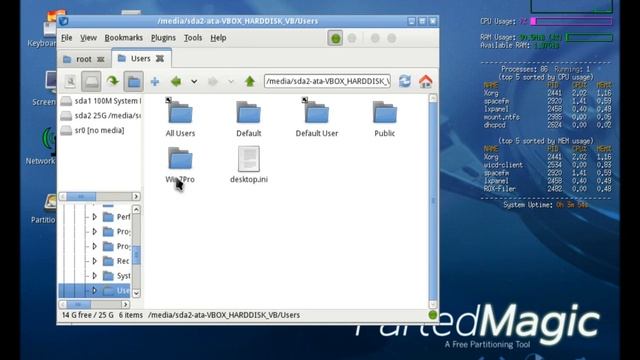This screenshot has height=360, width=640.
Task: Open the View menu
Action: click(88, 38)
